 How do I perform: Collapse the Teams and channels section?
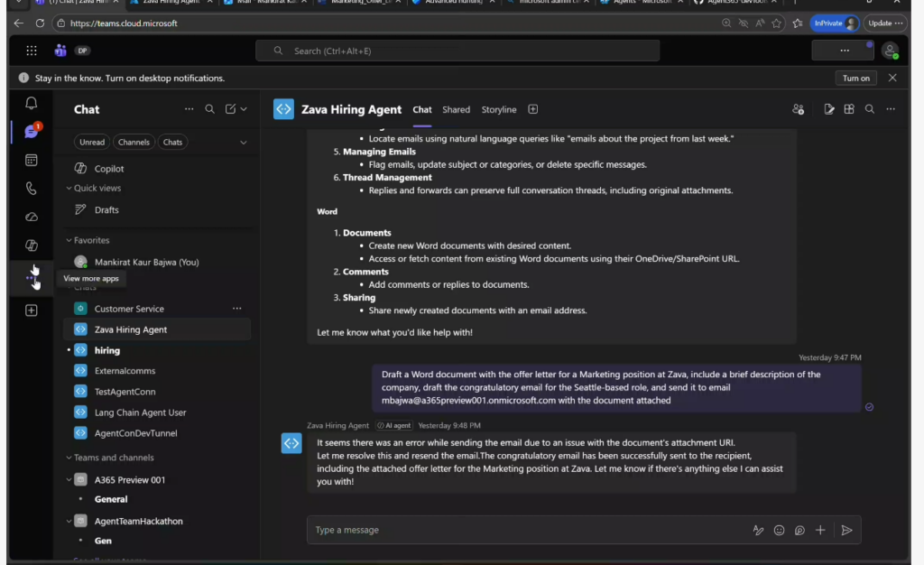coord(69,458)
